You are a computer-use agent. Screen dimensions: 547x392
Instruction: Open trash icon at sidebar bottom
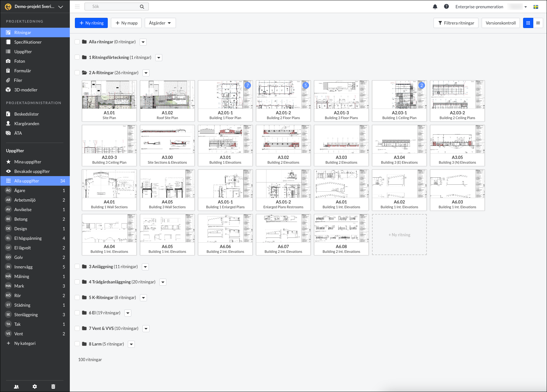click(53, 387)
